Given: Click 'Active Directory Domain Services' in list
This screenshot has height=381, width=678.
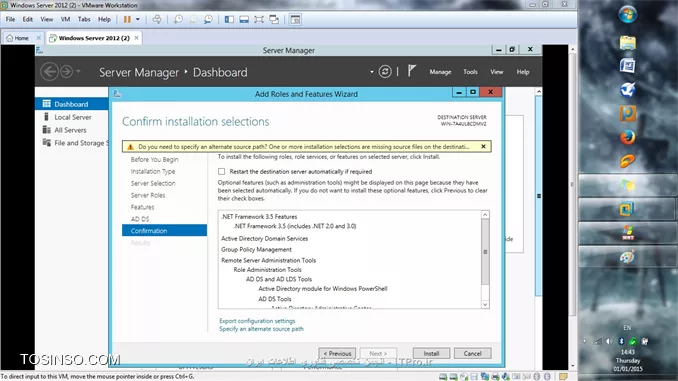Looking at the screenshot, I should tap(264, 238).
